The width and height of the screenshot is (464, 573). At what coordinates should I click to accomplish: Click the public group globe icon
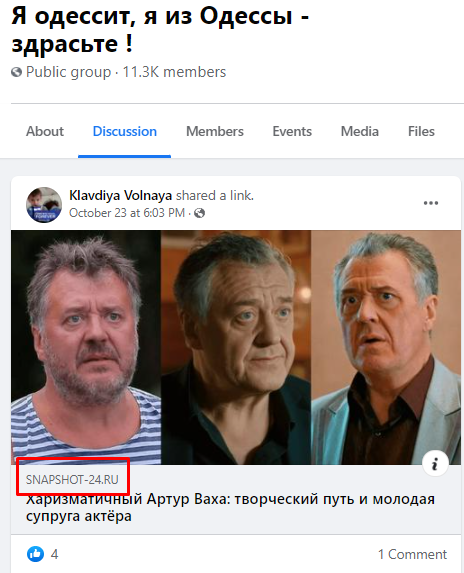coord(16,72)
